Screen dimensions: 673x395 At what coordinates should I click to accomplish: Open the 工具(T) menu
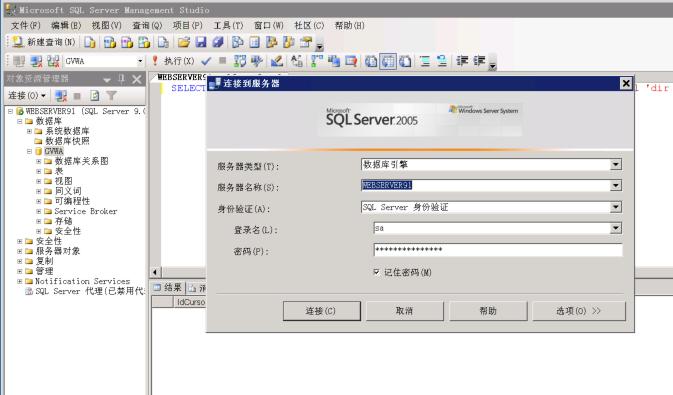[228, 25]
